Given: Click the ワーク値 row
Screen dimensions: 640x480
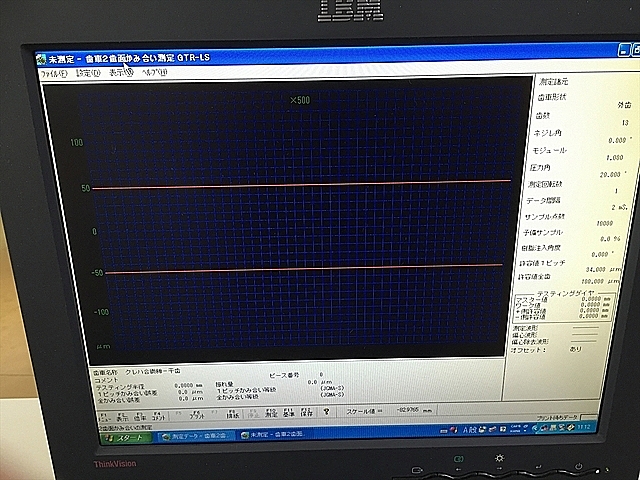Looking at the screenshot, I should click(561, 305).
